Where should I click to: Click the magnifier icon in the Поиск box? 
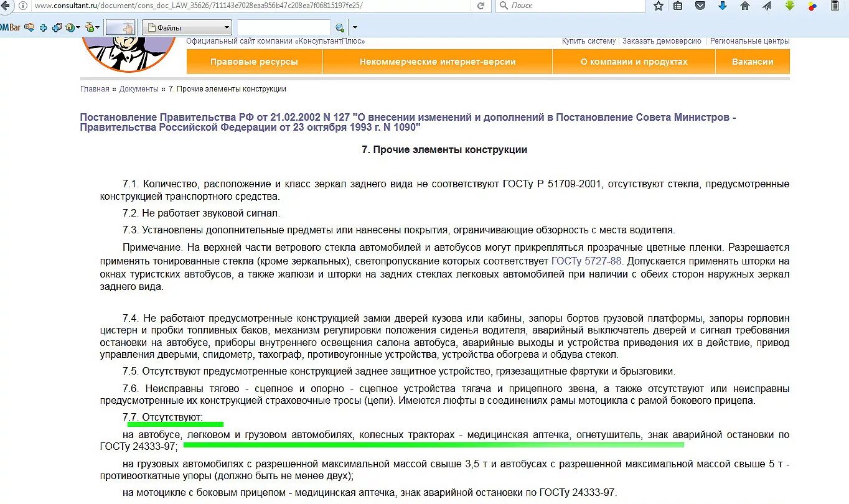(x=503, y=6)
